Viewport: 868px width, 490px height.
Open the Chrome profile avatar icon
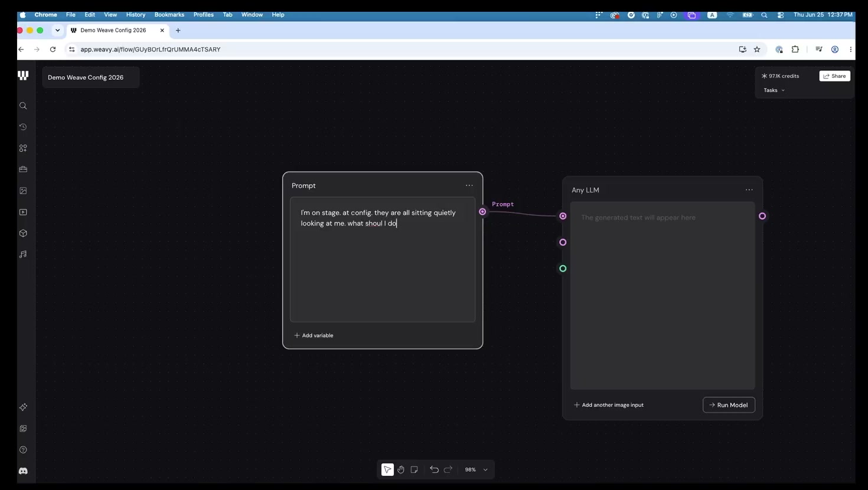coord(835,50)
